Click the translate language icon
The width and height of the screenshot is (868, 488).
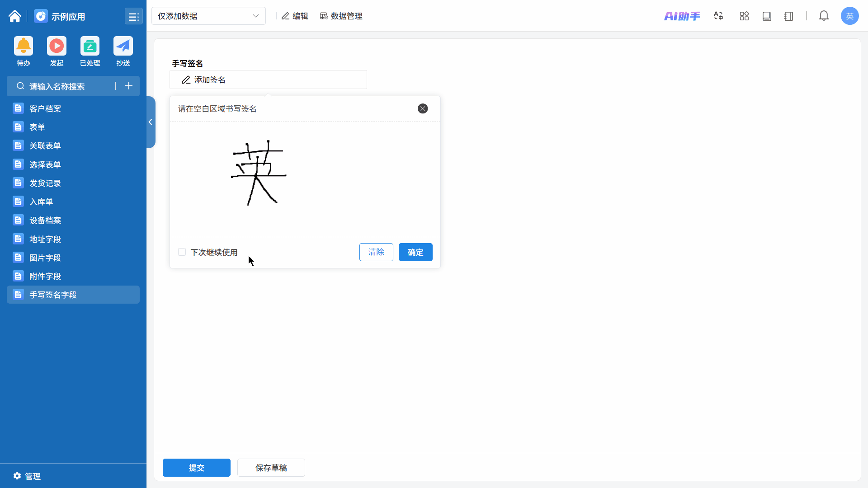[718, 16]
